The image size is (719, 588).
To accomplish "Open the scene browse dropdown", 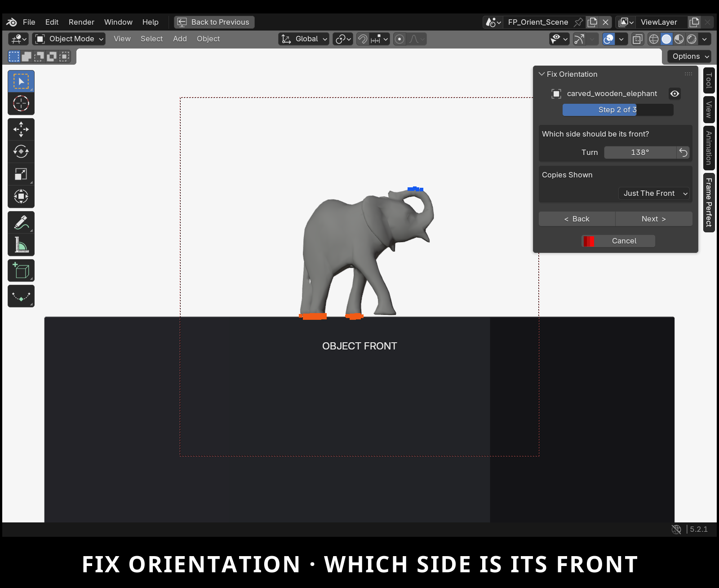I will click(x=493, y=22).
